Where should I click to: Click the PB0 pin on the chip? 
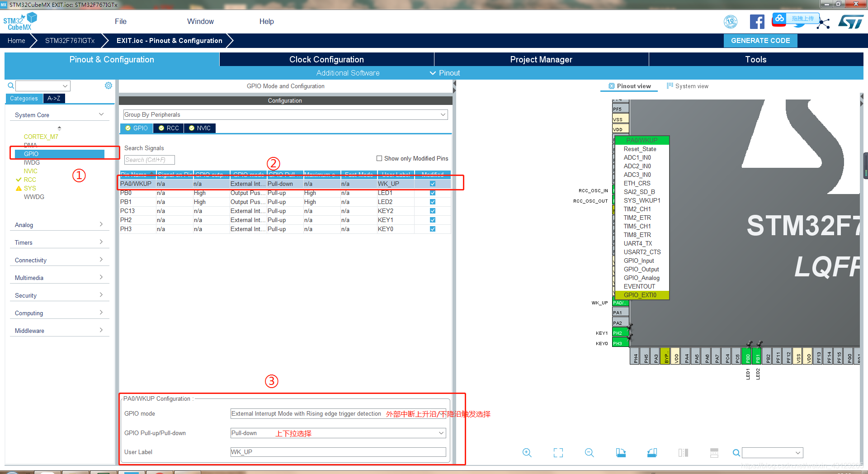[x=748, y=356]
